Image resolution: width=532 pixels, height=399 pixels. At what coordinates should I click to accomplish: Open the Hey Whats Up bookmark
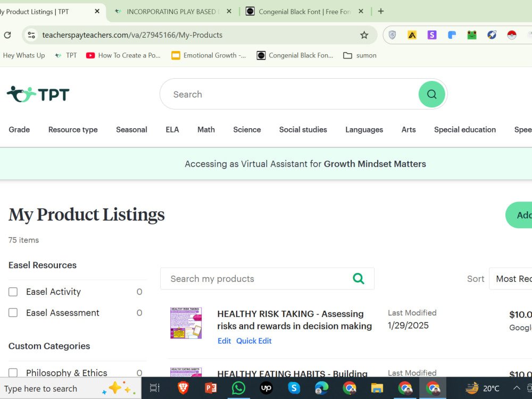[x=24, y=55]
